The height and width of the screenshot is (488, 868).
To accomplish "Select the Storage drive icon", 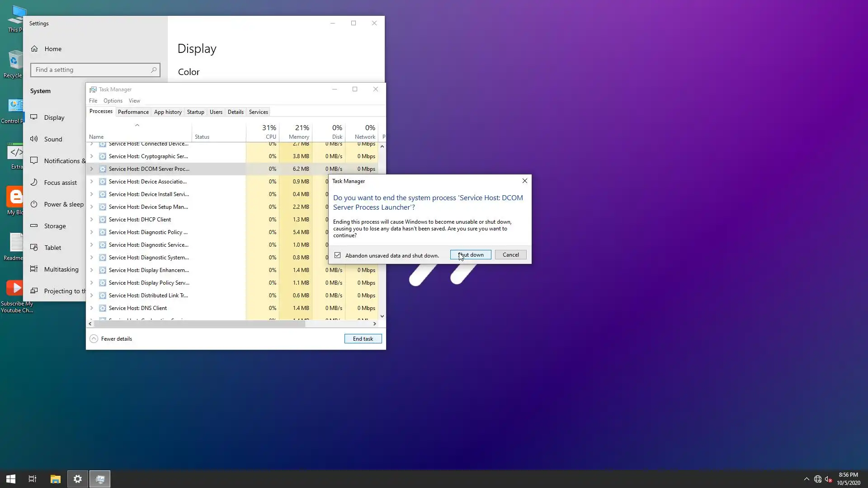I will point(34,226).
